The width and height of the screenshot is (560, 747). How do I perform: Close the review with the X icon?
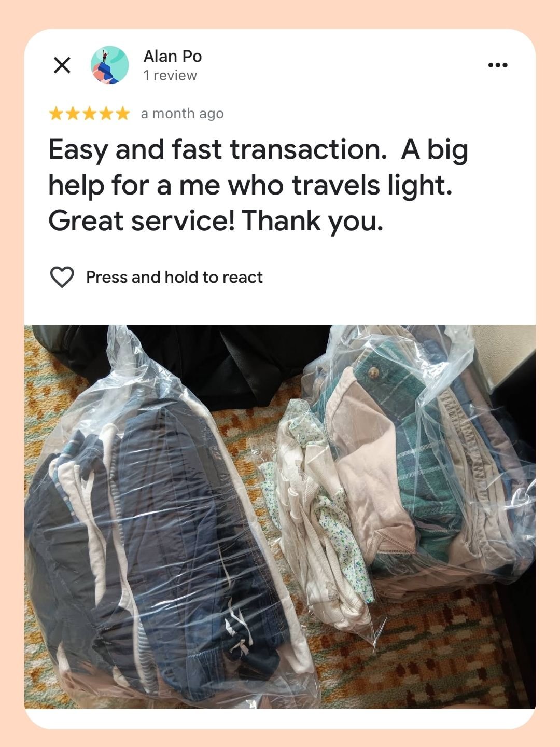click(62, 65)
